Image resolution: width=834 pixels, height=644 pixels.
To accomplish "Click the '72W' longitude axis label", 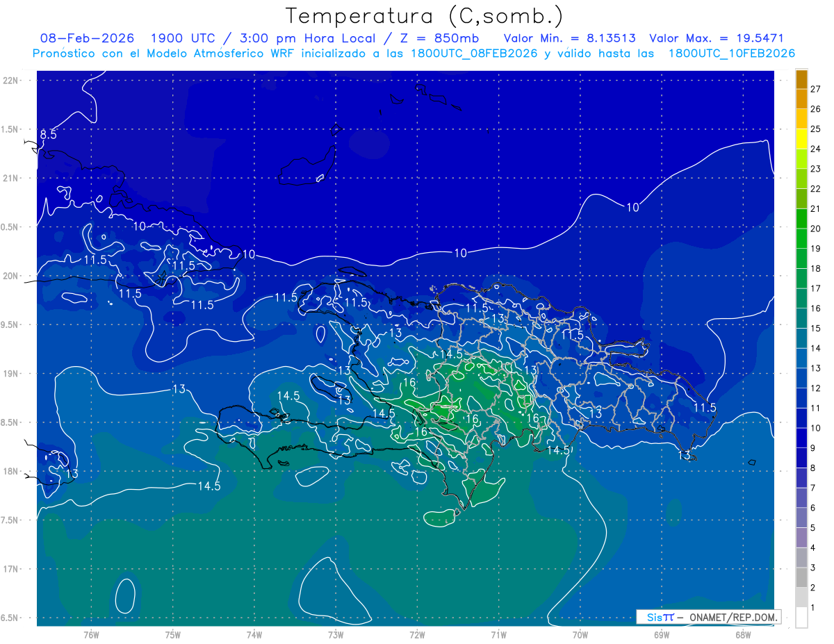I will point(417,635).
